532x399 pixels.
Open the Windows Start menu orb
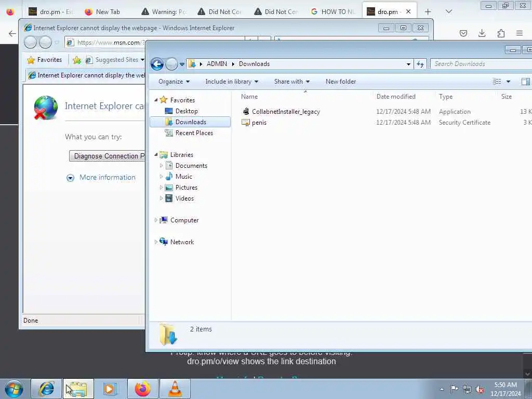click(14, 389)
